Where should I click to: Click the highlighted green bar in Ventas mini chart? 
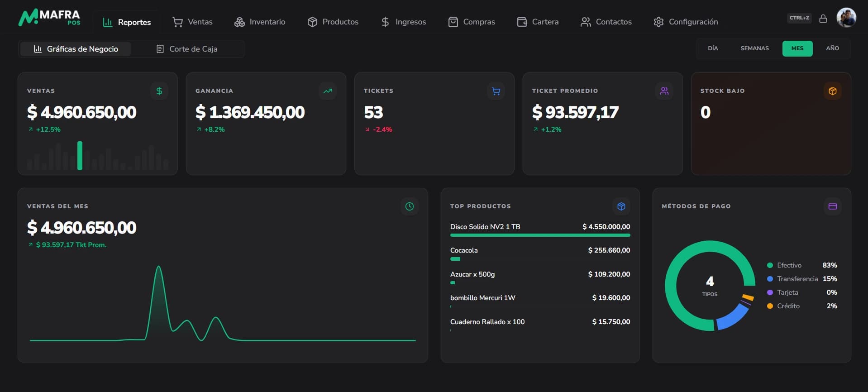point(80,156)
